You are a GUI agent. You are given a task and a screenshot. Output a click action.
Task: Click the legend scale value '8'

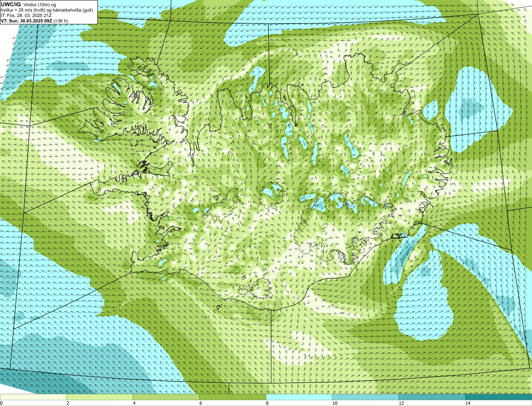point(267,403)
